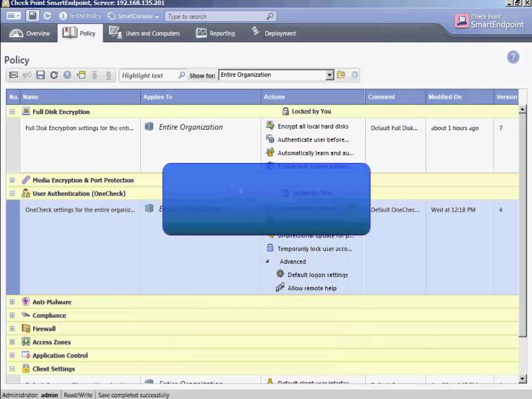
Task: Click the browse folder icon after Show for
Action: click(x=341, y=75)
